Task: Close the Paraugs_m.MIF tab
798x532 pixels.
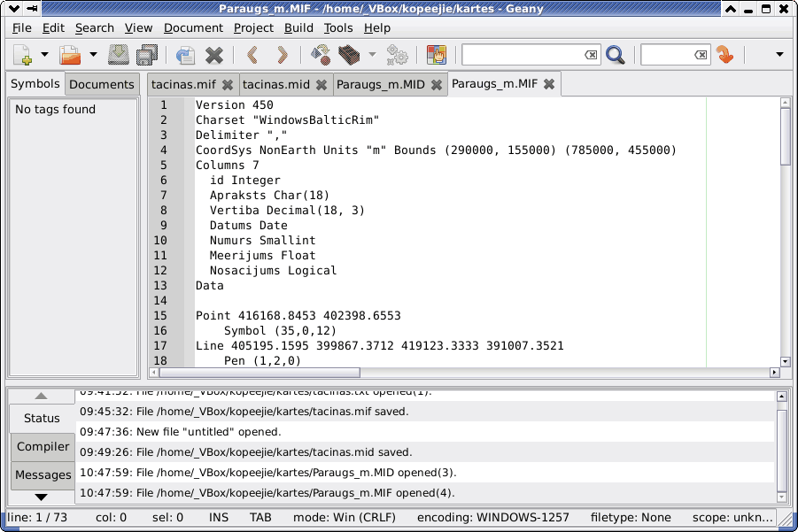Action: click(x=548, y=84)
